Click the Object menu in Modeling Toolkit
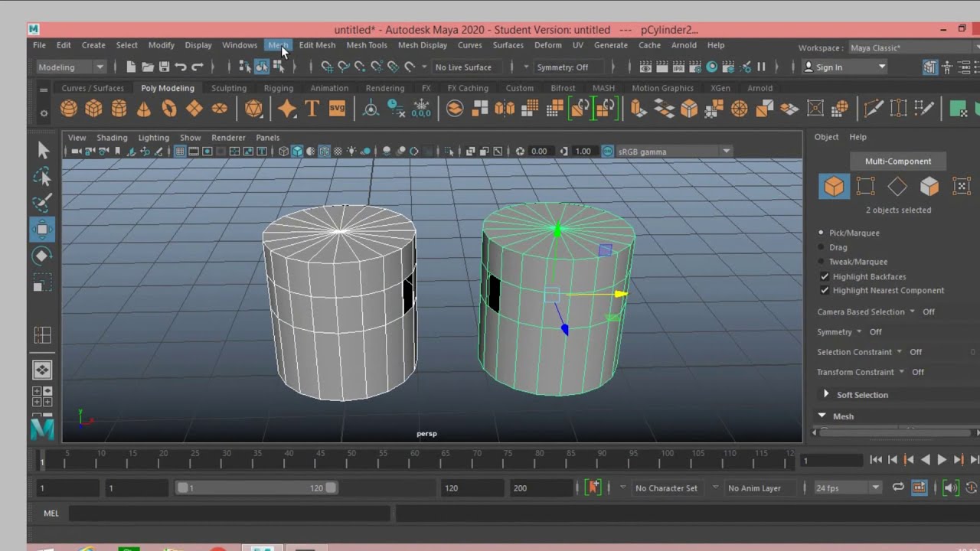Image resolution: width=980 pixels, height=551 pixels. click(x=826, y=137)
